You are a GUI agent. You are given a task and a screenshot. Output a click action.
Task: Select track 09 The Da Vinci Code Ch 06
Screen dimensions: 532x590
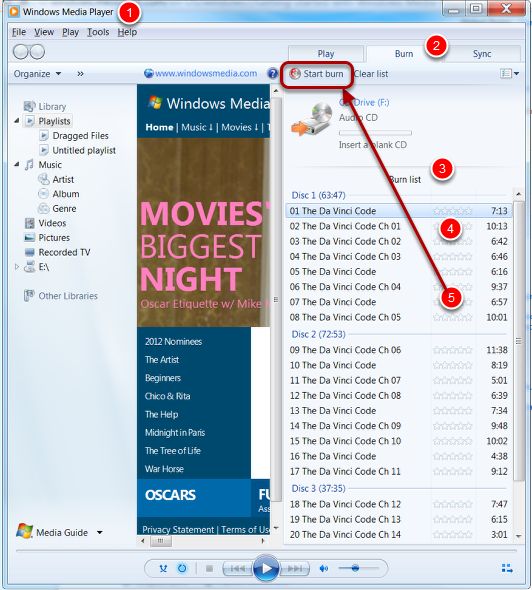pyautogui.click(x=399, y=350)
